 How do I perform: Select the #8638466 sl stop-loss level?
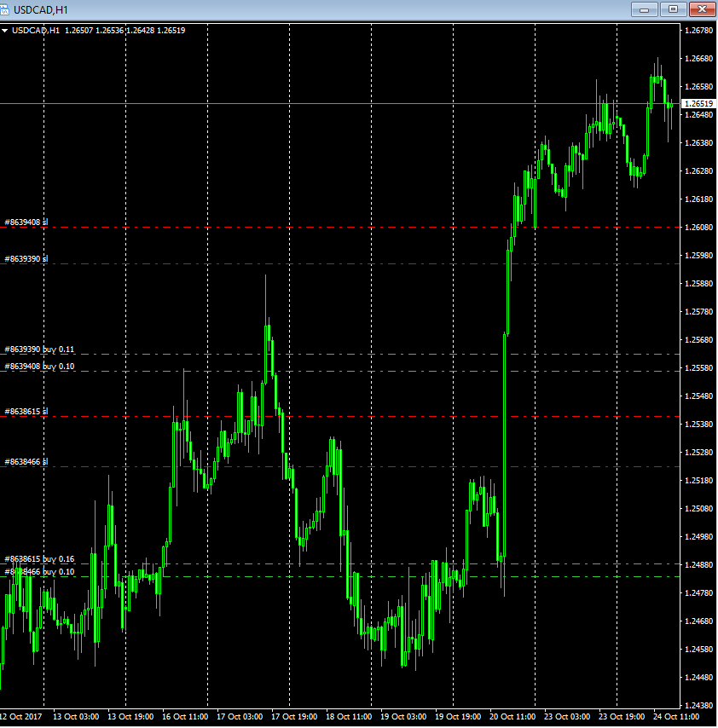26,461
